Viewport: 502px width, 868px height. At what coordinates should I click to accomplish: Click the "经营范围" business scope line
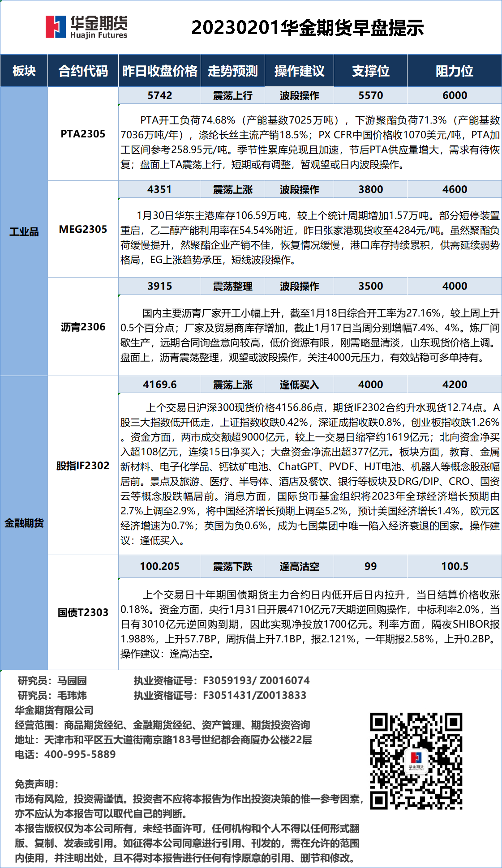click(x=163, y=725)
